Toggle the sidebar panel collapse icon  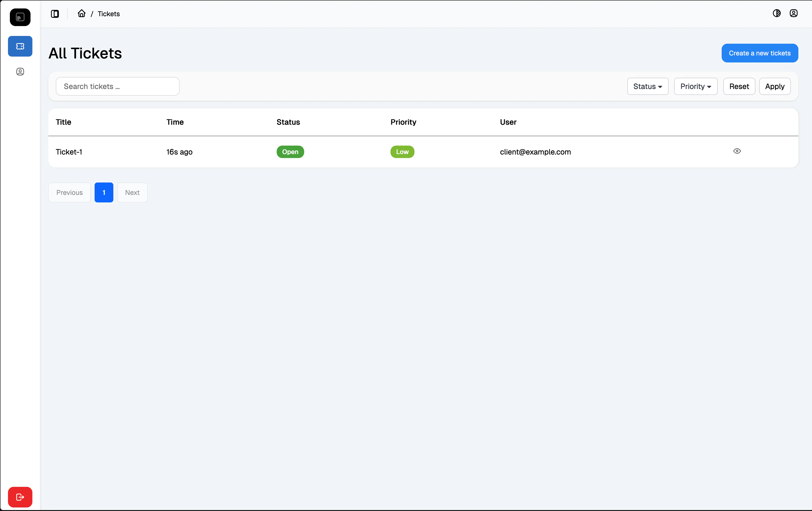click(x=55, y=14)
